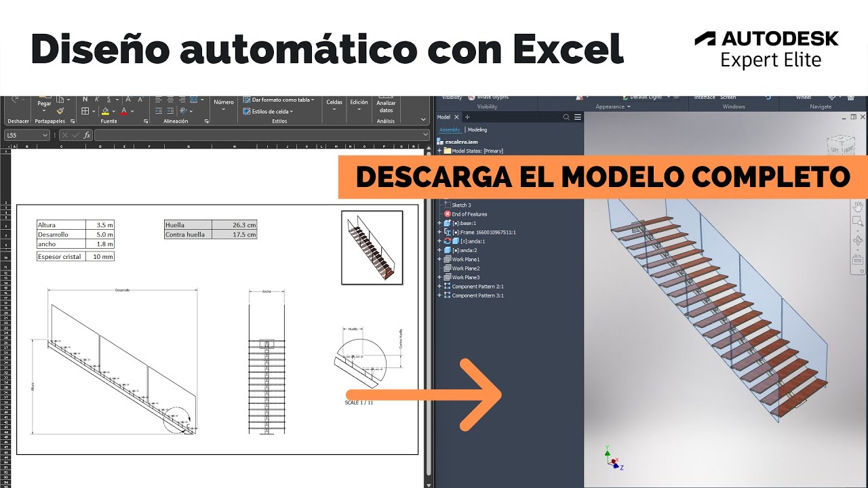Toggle align right in Alineación group
The width and height of the screenshot is (868, 488).
pyautogui.click(x=182, y=100)
